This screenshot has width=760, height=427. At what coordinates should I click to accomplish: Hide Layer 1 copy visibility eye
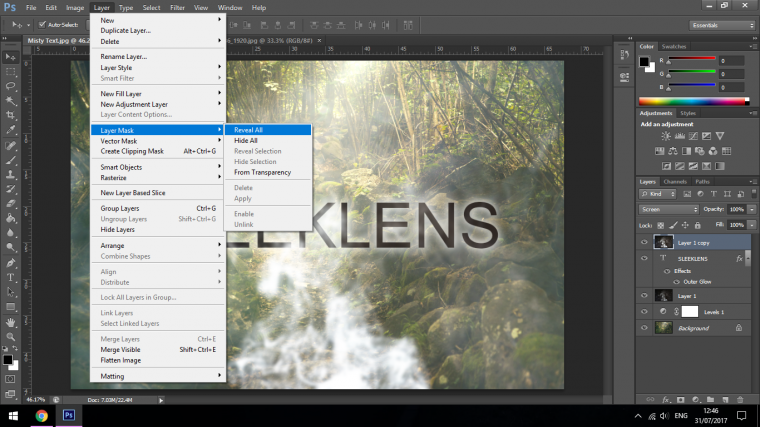click(x=644, y=242)
